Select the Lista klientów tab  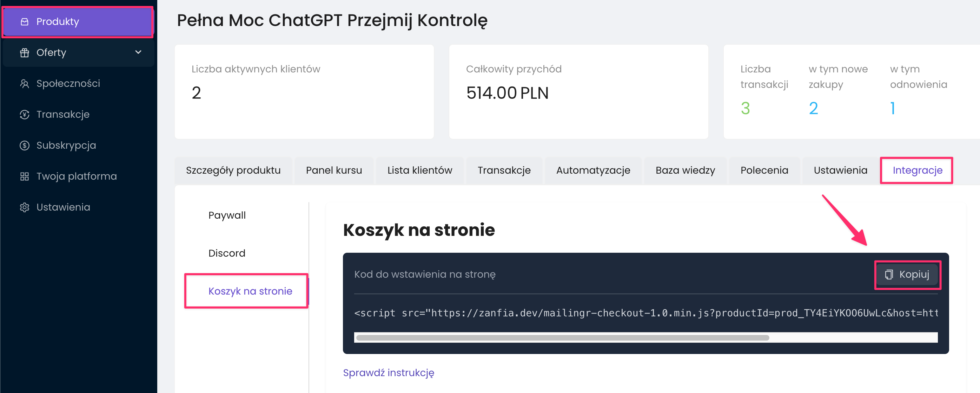(x=419, y=170)
